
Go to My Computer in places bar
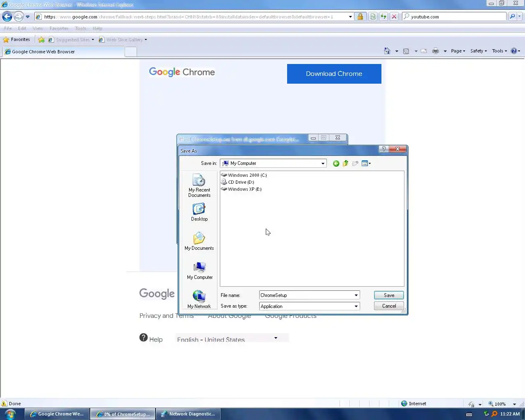(x=200, y=271)
